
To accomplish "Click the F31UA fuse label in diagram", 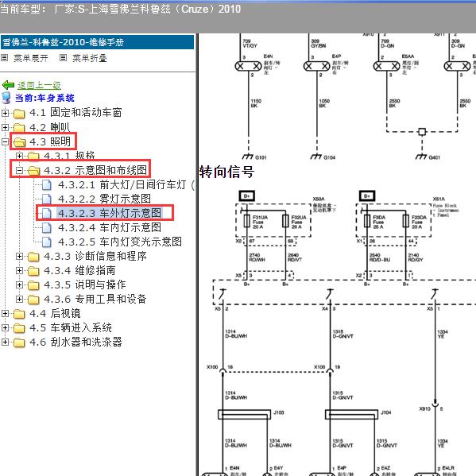I will (x=260, y=218).
